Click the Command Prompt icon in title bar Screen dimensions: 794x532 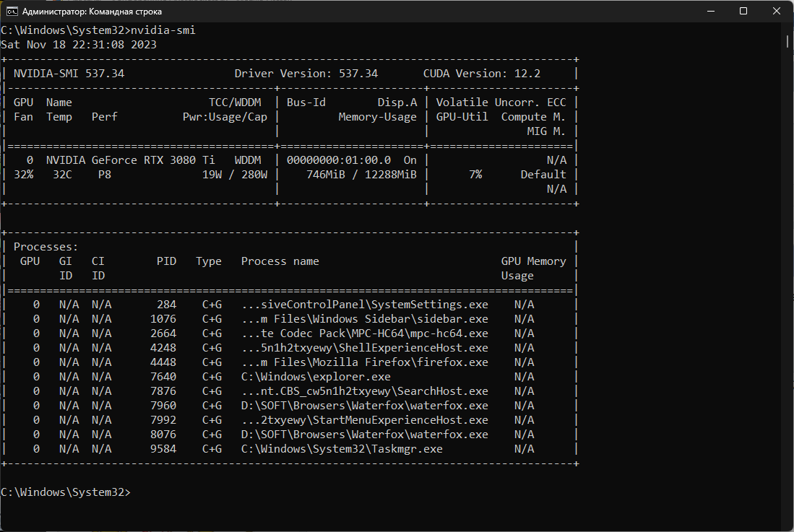tap(12, 12)
